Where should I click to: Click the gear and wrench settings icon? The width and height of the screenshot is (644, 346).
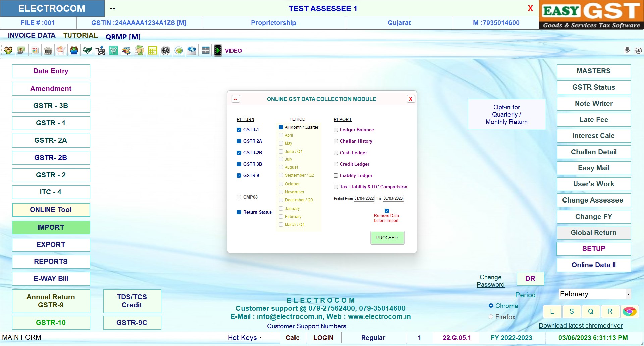pos(166,51)
